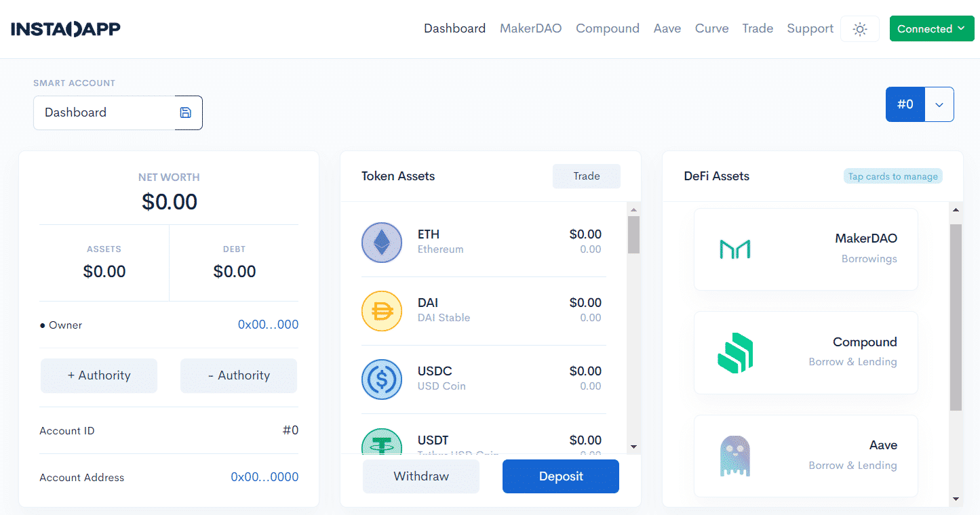980x515 pixels.
Task: Click the Token Assets scrollbar thumb
Action: click(x=634, y=234)
